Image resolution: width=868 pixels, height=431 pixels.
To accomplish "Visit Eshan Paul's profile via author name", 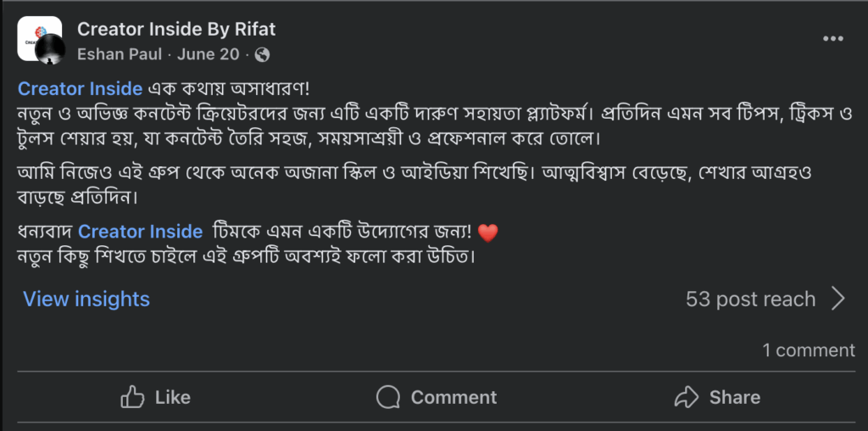I will pyautogui.click(x=116, y=55).
